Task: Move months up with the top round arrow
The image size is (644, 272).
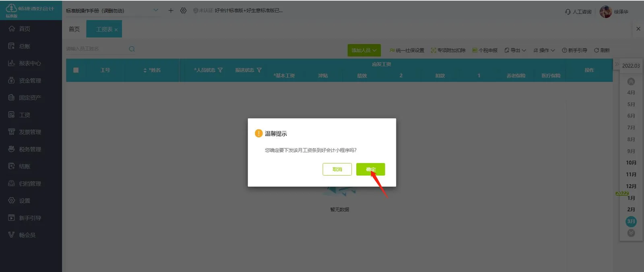Action: (631, 81)
